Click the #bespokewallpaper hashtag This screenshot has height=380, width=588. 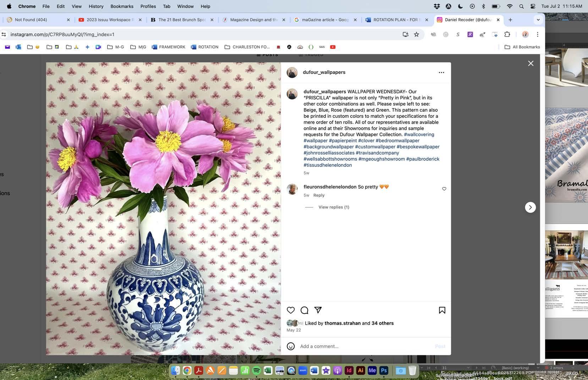(x=418, y=147)
